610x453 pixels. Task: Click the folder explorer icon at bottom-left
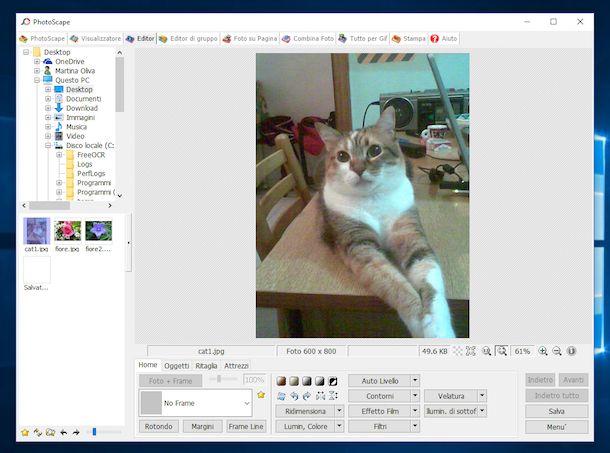click(x=50, y=432)
